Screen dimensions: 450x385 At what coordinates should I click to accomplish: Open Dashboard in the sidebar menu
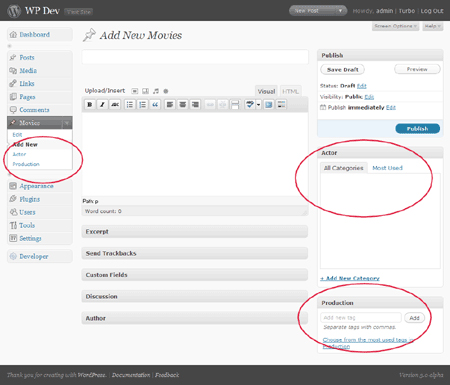34,34
